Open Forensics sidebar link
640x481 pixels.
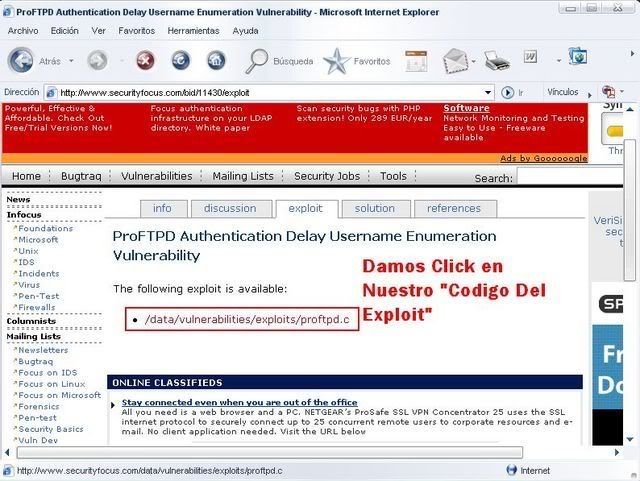[x=39, y=407]
